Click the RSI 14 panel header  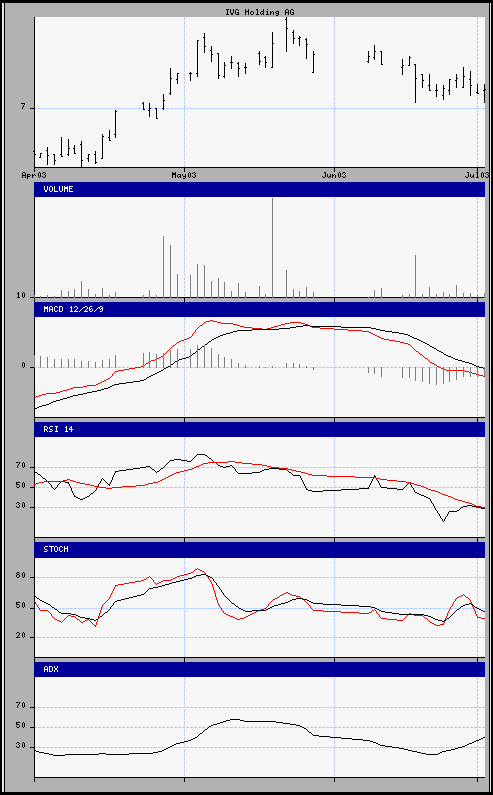[260, 429]
